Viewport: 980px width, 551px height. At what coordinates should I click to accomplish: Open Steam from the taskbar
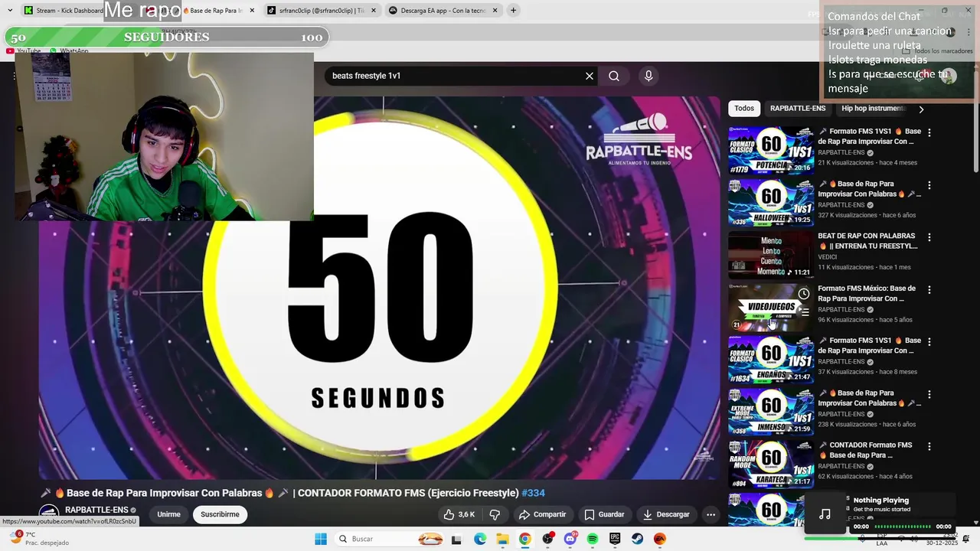637,539
